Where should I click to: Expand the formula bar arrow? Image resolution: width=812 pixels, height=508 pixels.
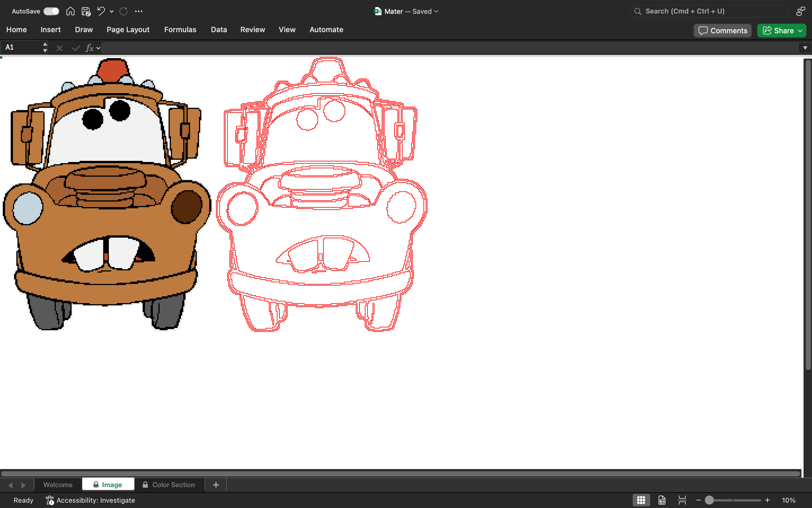(x=805, y=48)
